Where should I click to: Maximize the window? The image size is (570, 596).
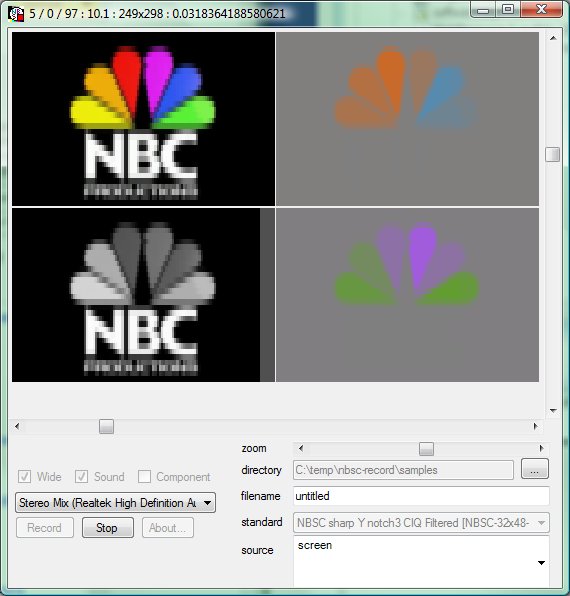click(x=508, y=10)
